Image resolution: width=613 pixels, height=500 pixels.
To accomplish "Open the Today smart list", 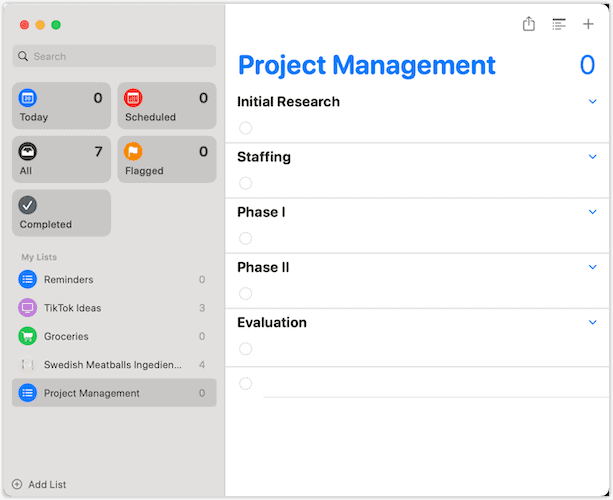I will 61,106.
